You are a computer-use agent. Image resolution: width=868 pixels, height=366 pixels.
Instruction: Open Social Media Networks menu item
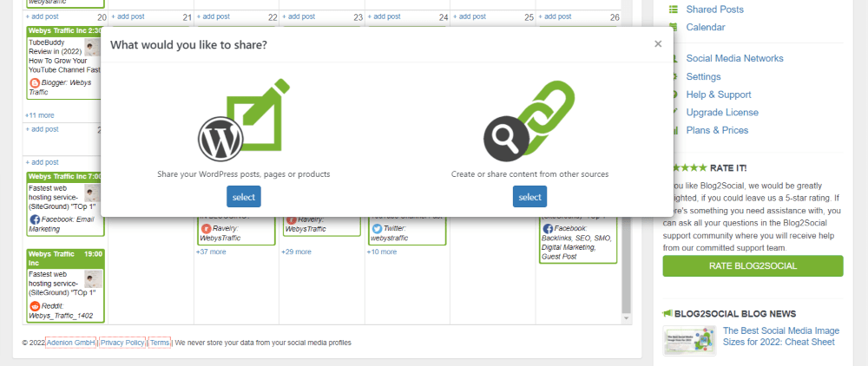[x=734, y=58]
